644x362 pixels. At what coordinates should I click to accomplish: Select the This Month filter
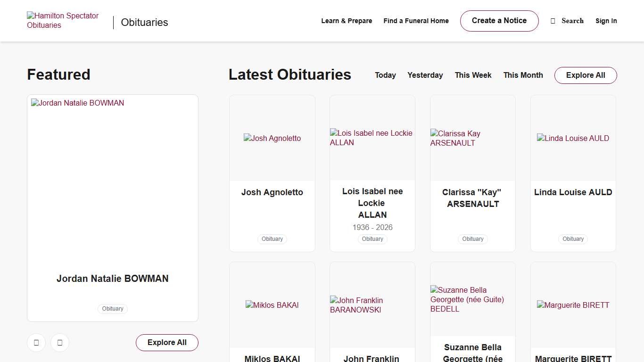click(x=523, y=75)
